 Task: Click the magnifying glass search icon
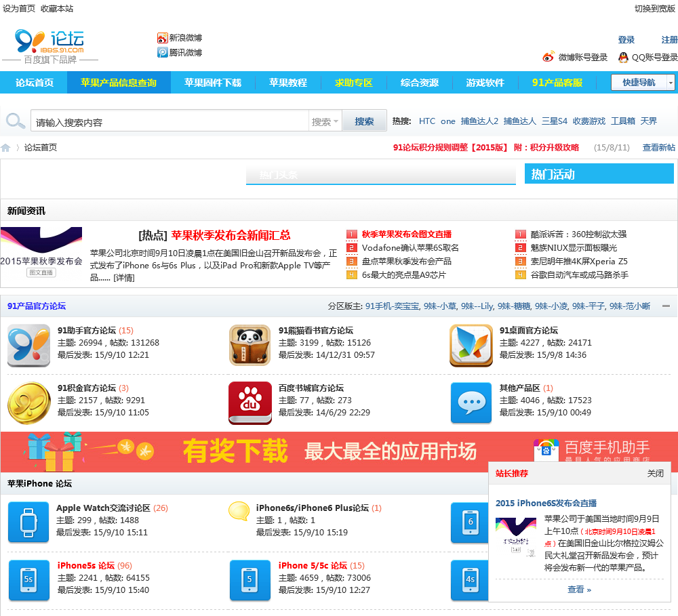coord(15,121)
